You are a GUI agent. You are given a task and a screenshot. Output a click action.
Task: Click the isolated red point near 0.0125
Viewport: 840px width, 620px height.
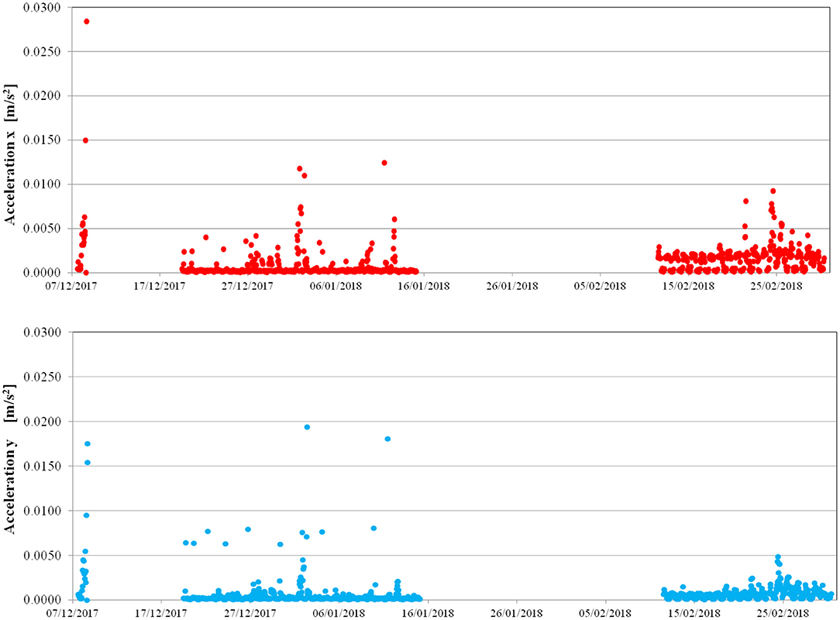click(384, 163)
